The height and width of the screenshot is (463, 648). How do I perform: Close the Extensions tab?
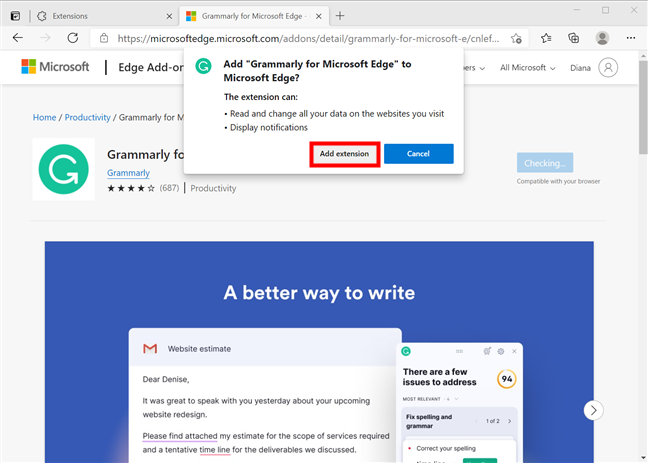(x=169, y=16)
